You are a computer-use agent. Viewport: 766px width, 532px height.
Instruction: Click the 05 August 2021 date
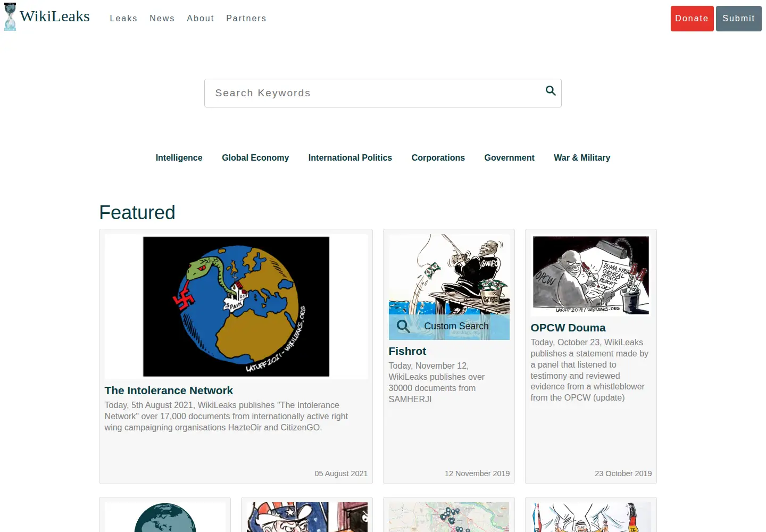[341, 473]
